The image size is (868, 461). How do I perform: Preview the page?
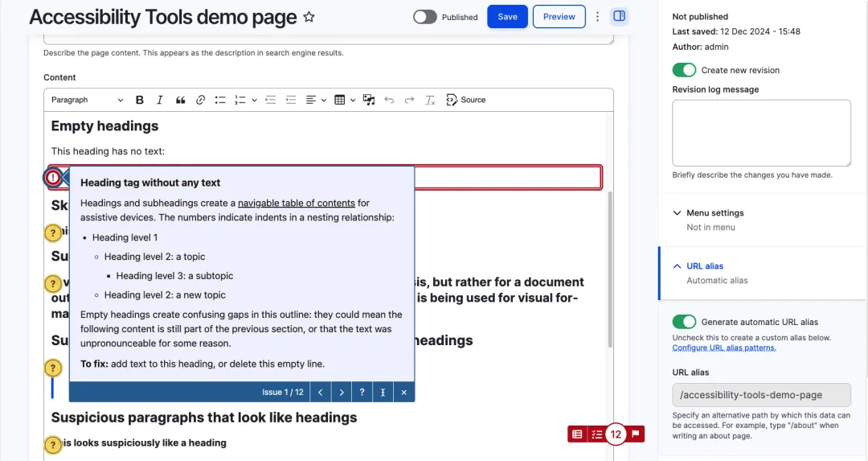click(559, 17)
